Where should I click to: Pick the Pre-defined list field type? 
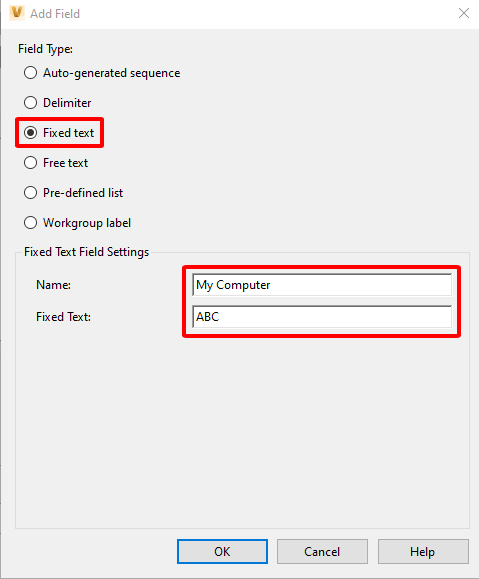[x=30, y=193]
